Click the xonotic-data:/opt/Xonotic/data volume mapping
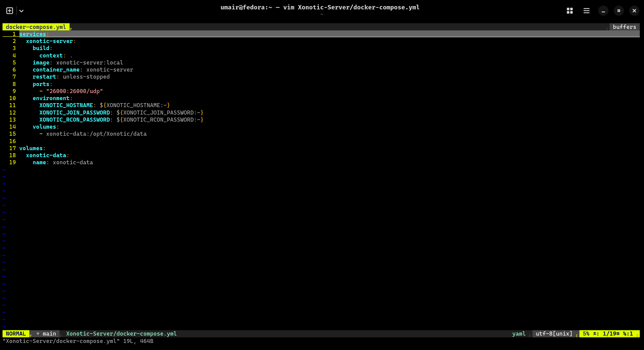This screenshot has width=644, height=350. click(x=96, y=134)
